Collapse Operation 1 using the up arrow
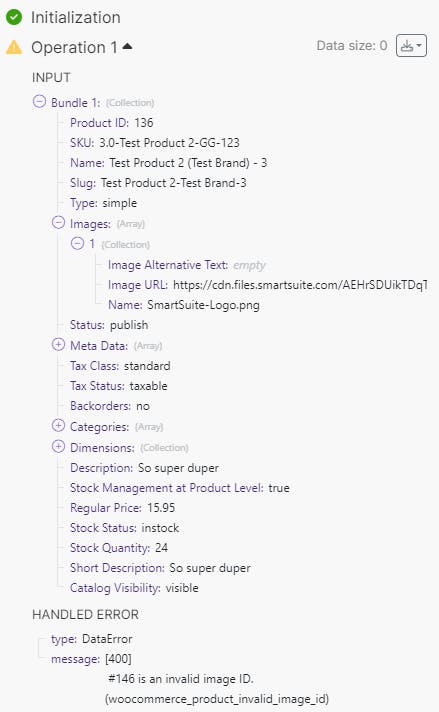Image resolution: width=439 pixels, height=712 pixels. (127, 46)
